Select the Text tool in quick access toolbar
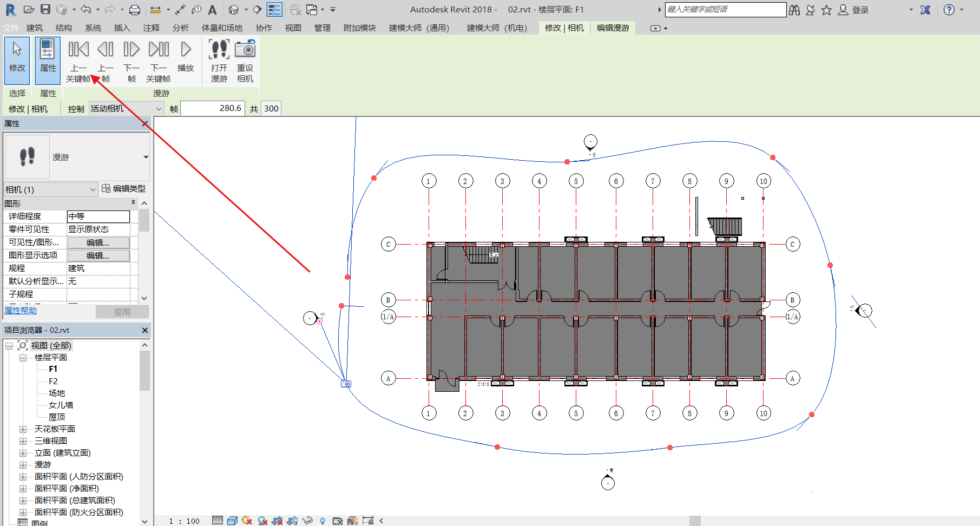 tap(212, 10)
